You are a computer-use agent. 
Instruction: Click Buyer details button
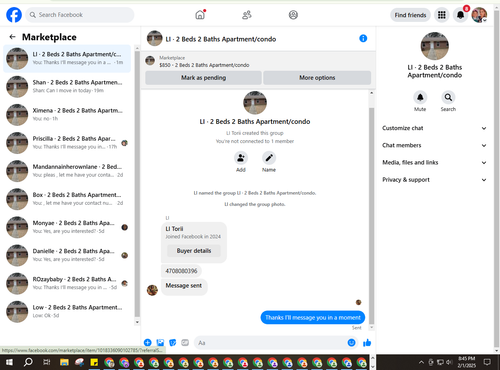pyautogui.click(x=194, y=251)
